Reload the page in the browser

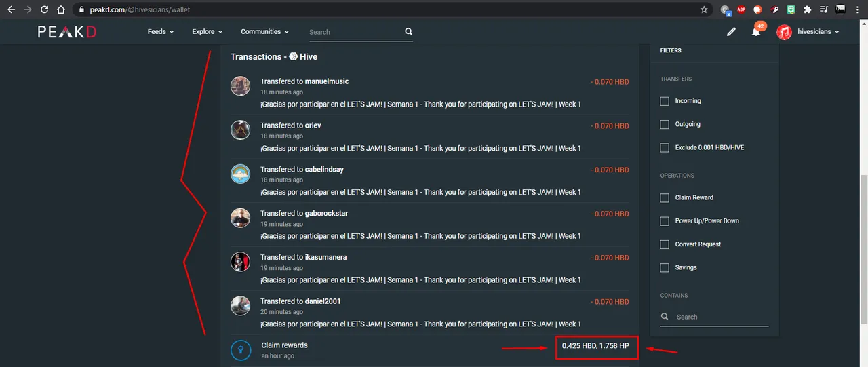point(44,9)
